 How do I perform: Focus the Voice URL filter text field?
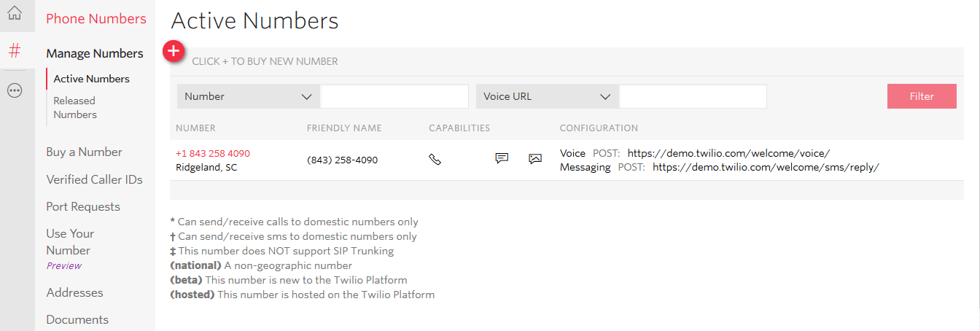(x=693, y=96)
